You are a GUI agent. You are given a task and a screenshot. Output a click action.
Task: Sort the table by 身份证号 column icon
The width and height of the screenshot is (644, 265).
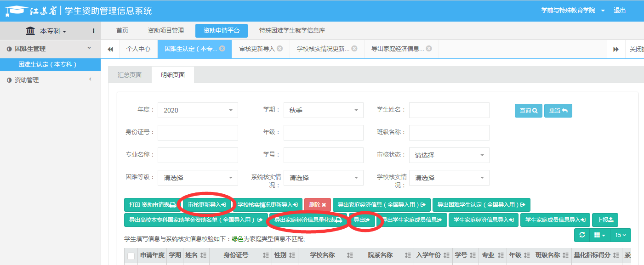pyautogui.click(x=265, y=255)
